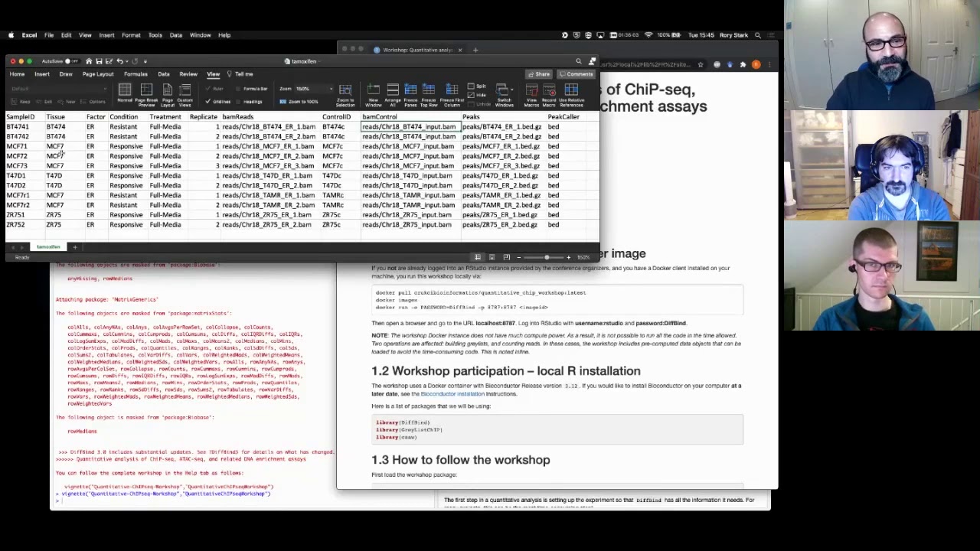Click Share button in Excel

(540, 74)
